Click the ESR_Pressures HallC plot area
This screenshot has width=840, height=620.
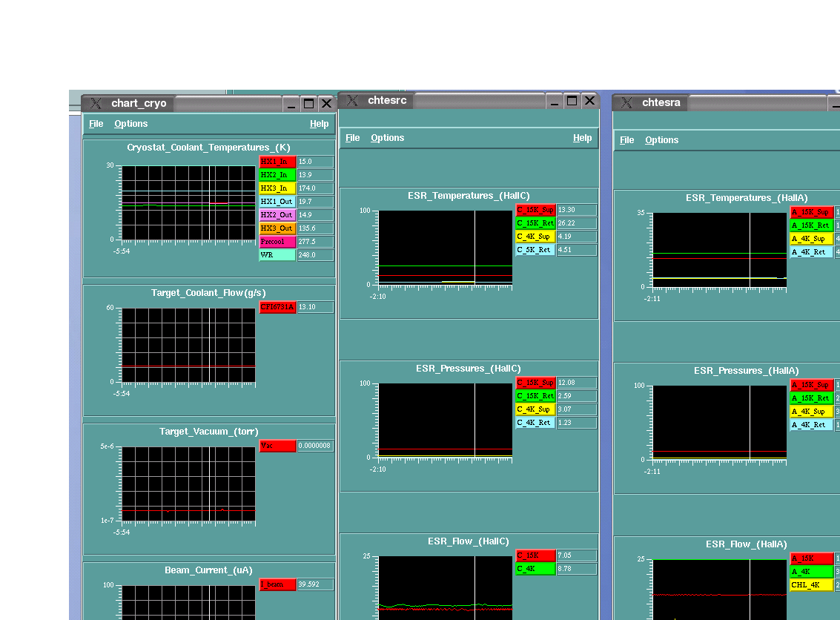click(x=445, y=420)
